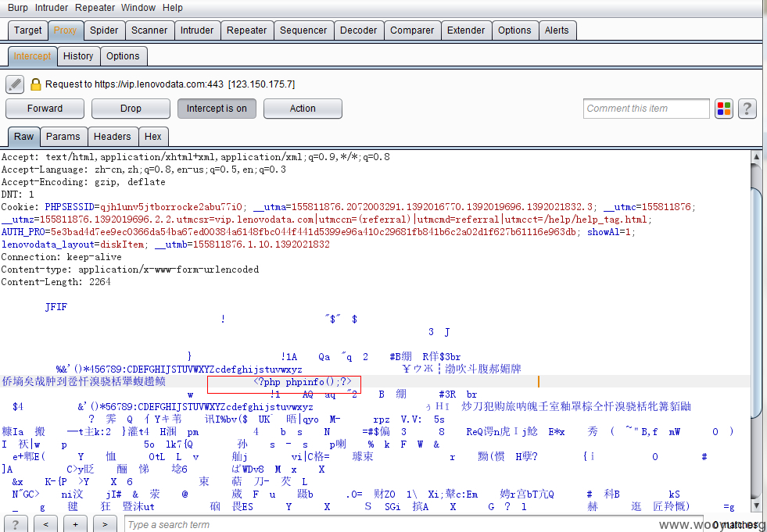Switch to the Comparer tab
Screen dimensions: 767x532
(x=412, y=30)
